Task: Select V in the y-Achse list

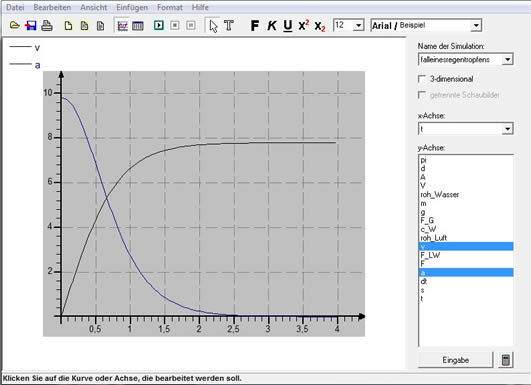Action: click(466, 186)
